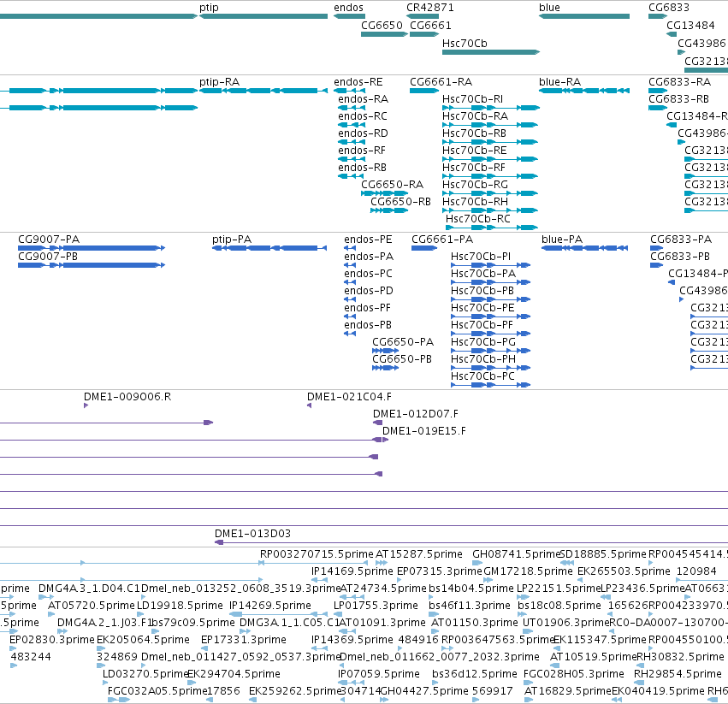Select clone label "DME1-012D07.F"
The width and height of the screenshot is (728, 704).
[x=416, y=414]
